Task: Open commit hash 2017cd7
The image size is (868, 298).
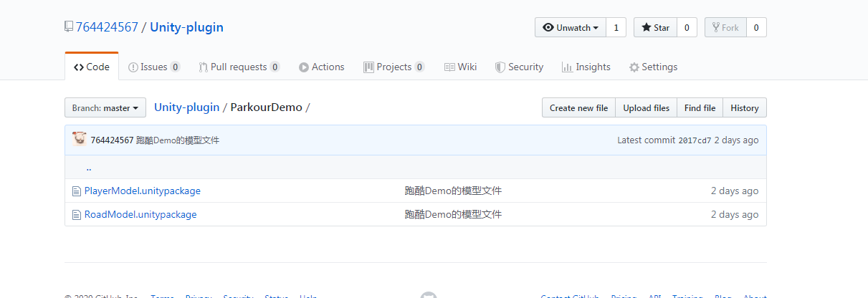Action: (695, 140)
